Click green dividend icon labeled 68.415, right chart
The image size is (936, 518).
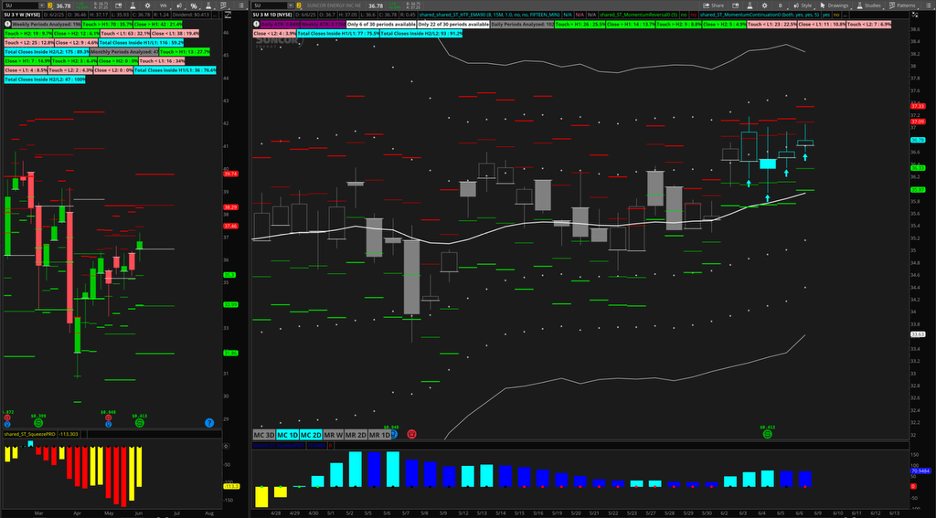click(x=769, y=432)
